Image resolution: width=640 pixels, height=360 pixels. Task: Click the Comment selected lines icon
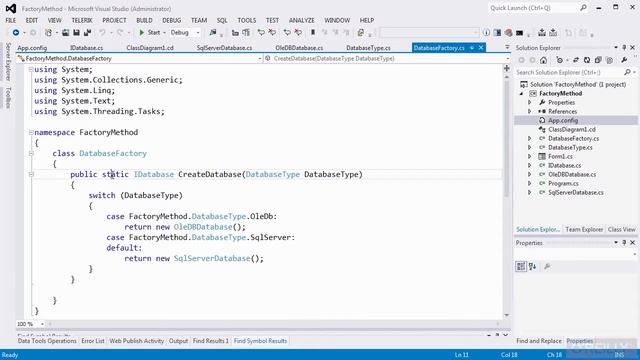[x=261, y=32]
